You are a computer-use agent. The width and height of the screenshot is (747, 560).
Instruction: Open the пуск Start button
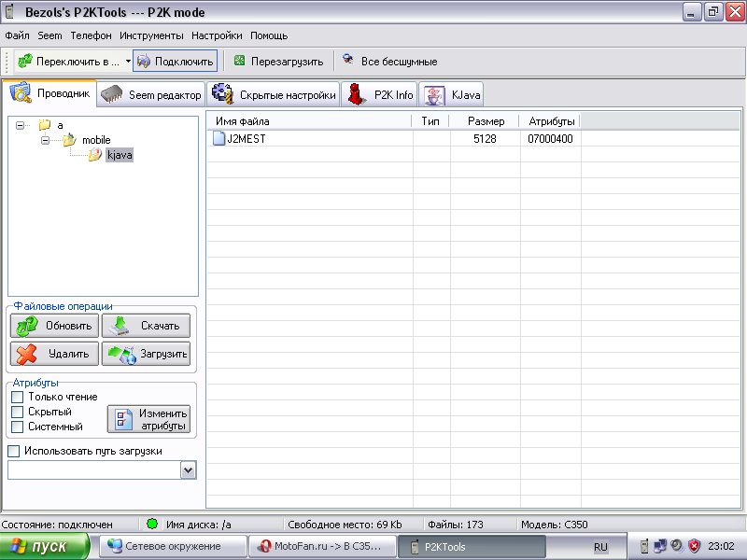pyautogui.click(x=44, y=546)
